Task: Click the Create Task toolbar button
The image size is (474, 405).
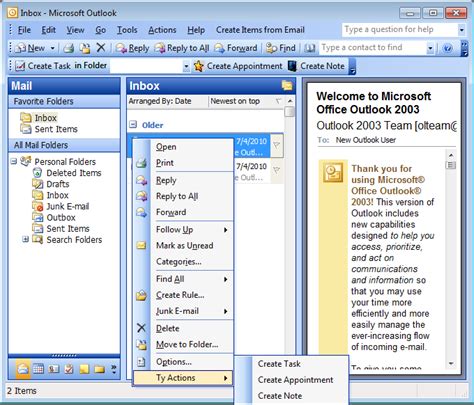Action: pos(43,66)
